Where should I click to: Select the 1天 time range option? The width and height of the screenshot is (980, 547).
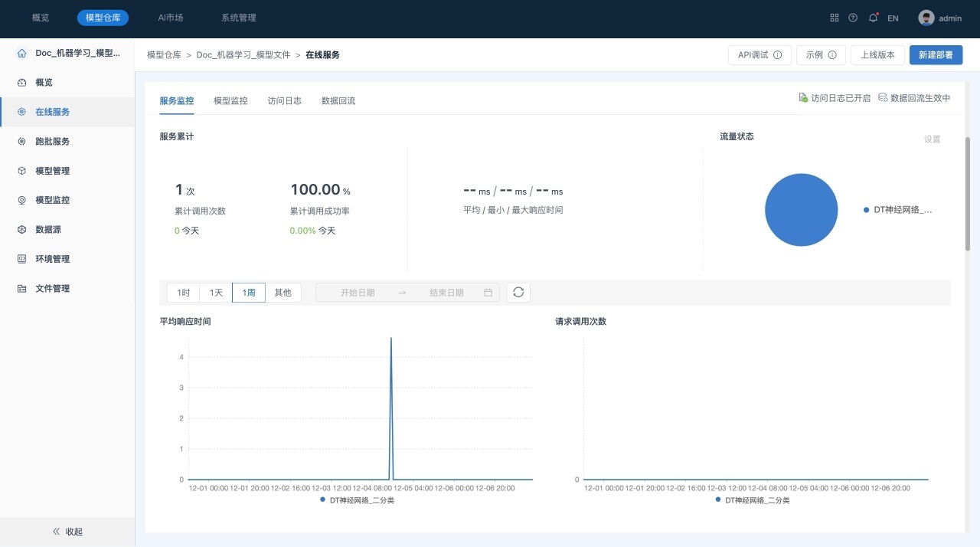(216, 293)
